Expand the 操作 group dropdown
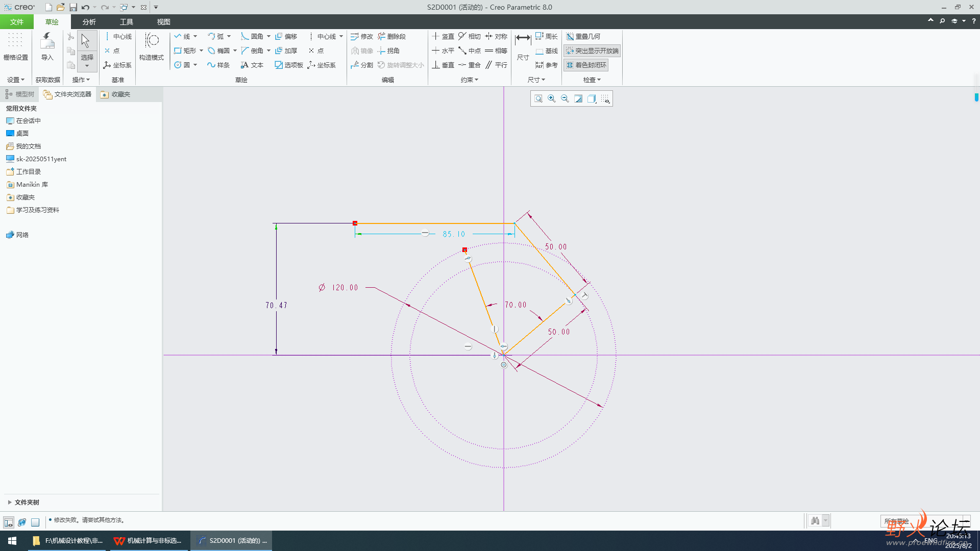This screenshot has width=980, height=551. coord(81,80)
